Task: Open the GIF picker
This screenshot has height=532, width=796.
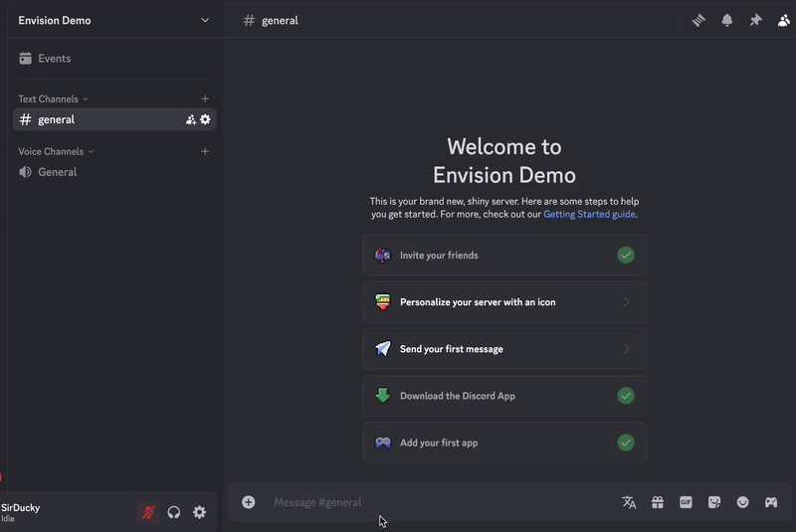Action: 686,502
